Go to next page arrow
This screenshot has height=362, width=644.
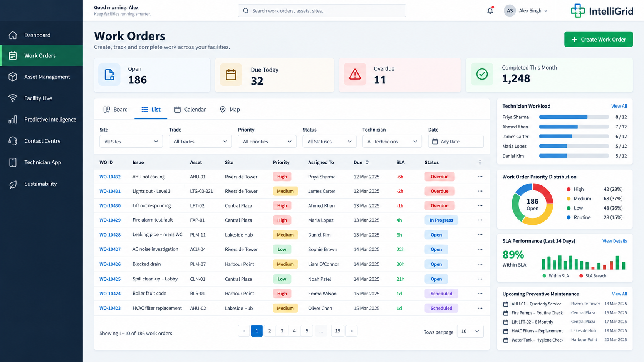coord(351,331)
